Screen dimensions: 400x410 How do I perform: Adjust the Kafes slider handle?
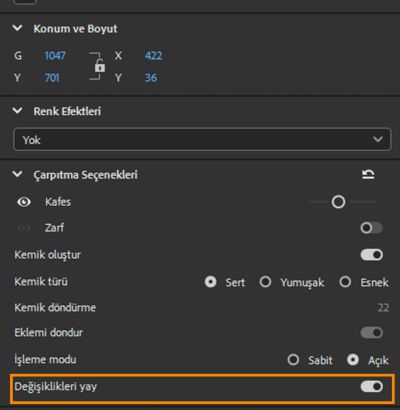pyautogui.click(x=338, y=202)
